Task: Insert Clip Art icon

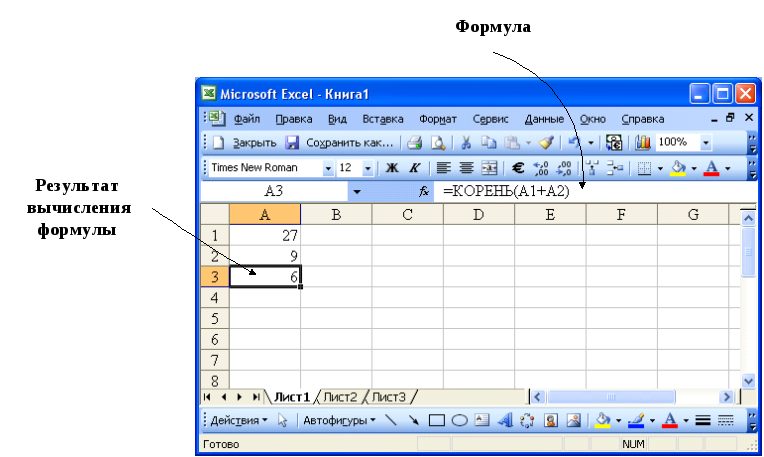Action: point(551,420)
